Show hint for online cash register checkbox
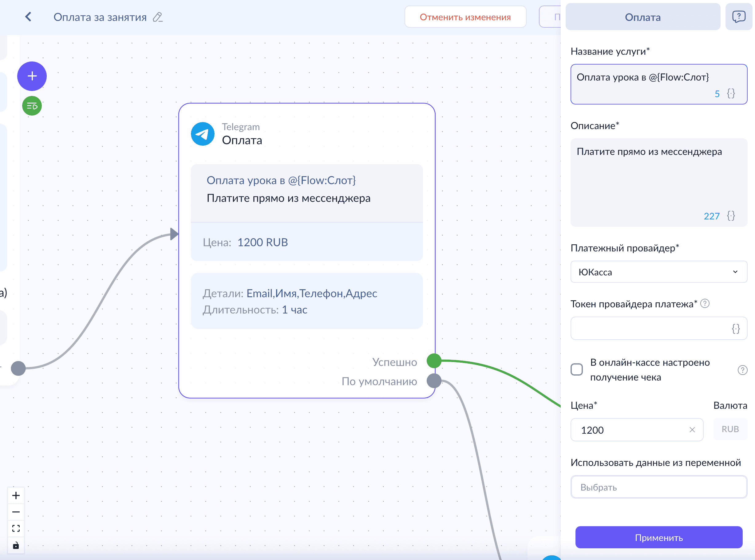 [x=742, y=370]
